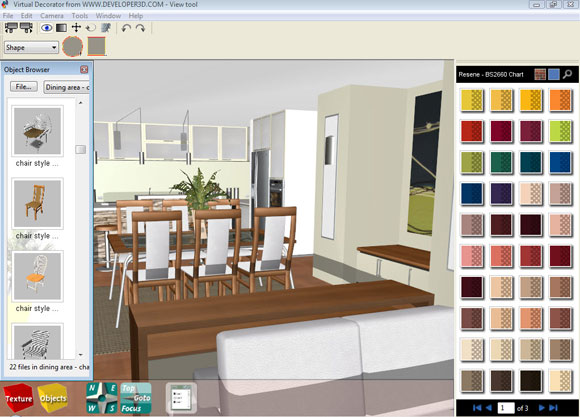
Task: Click the compass N direction
Action: [x=92, y=389]
